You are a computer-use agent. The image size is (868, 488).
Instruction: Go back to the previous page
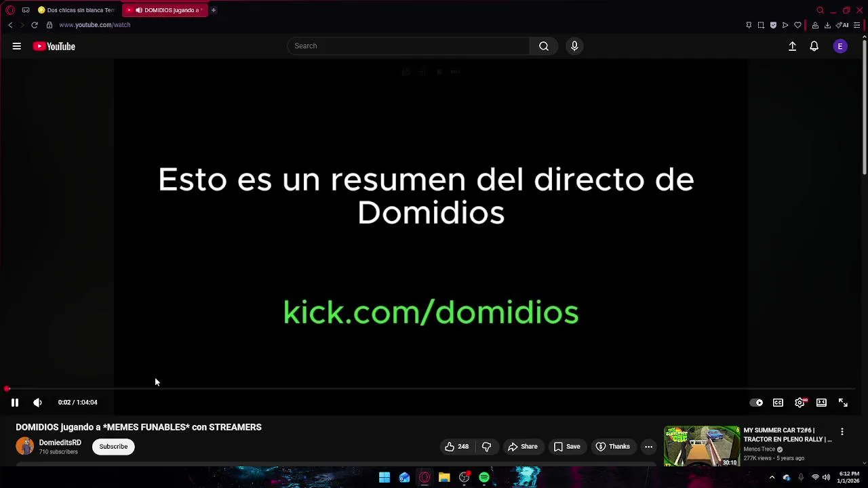click(10, 25)
